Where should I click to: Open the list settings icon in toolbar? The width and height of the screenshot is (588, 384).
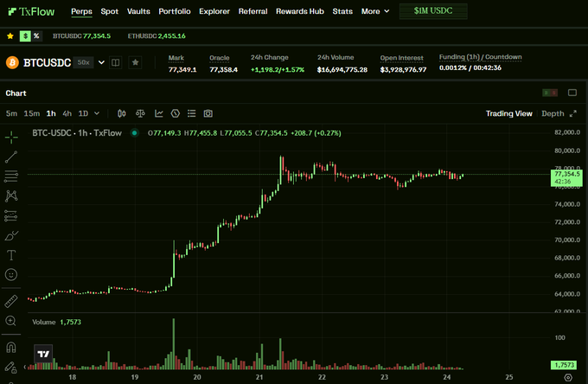[x=192, y=113]
